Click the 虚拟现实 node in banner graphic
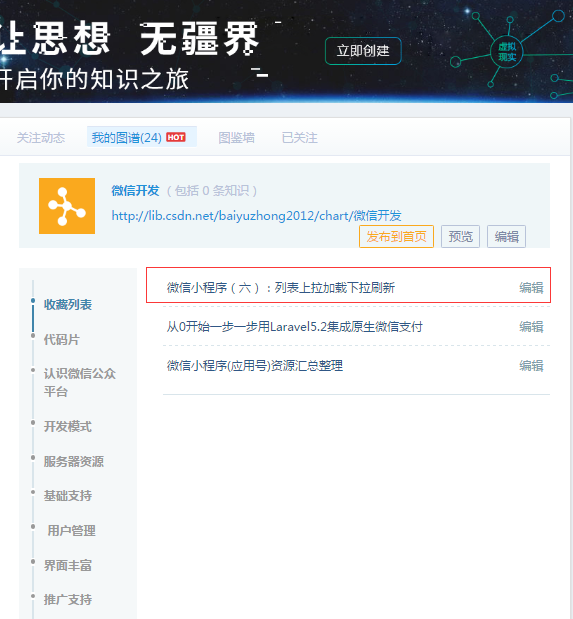 point(507,52)
